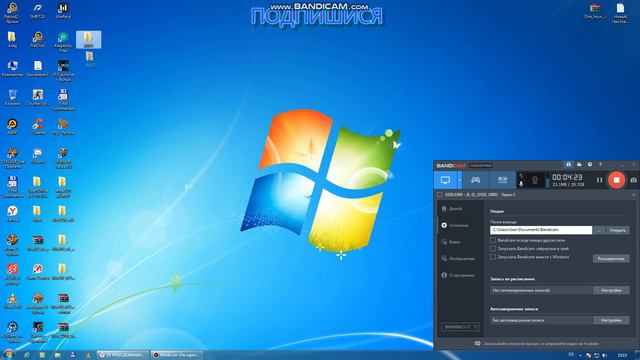640x360 pixels.
Task: Take a screenshot with Bandicam camera icon
Action: [633, 180]
